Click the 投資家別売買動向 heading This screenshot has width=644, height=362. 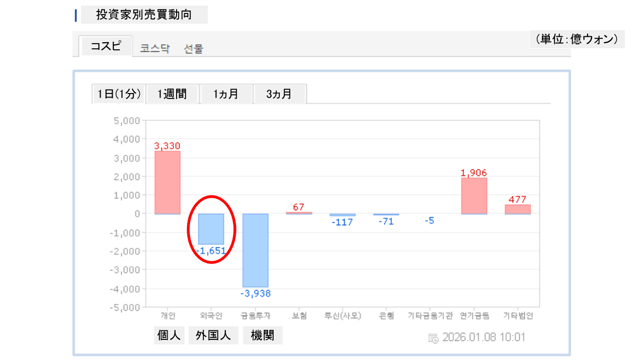(x=144, y=15)
